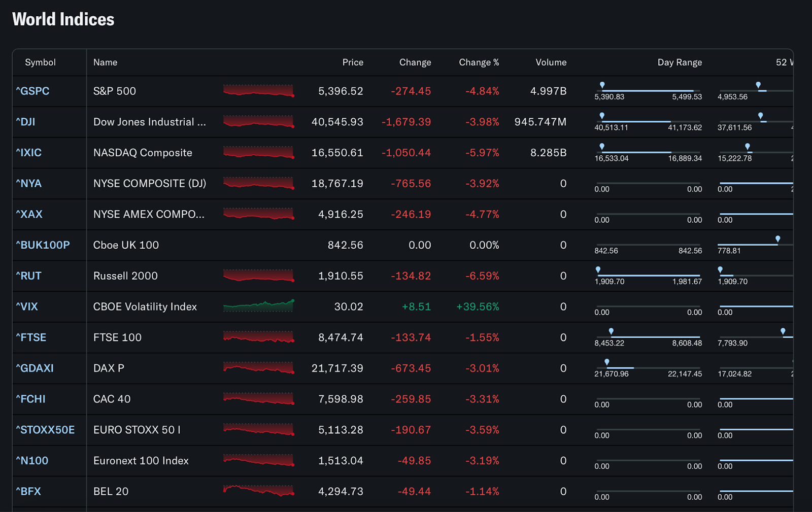Click S&P 500 volume 4.997B
This screenshot has height=512, width=812.
pos(548,91)
